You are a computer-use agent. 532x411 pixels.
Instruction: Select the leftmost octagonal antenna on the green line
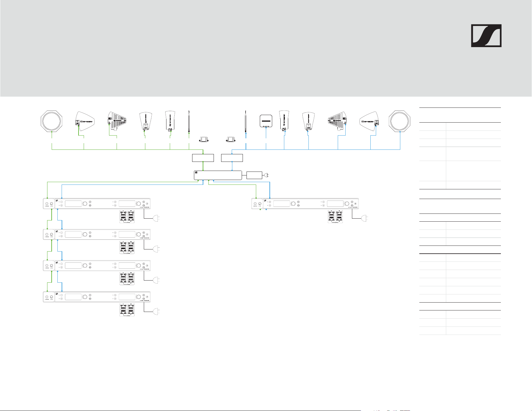click(x=52, y=121)
